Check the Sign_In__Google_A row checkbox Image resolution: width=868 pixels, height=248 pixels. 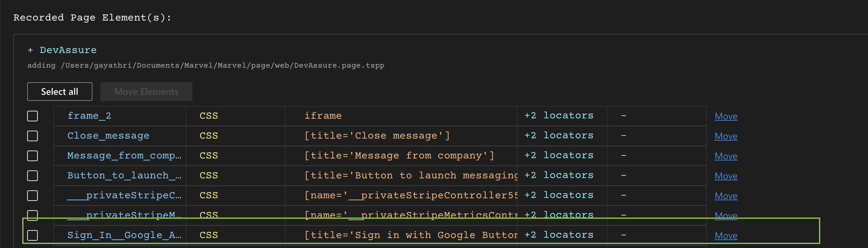[32, 235]
